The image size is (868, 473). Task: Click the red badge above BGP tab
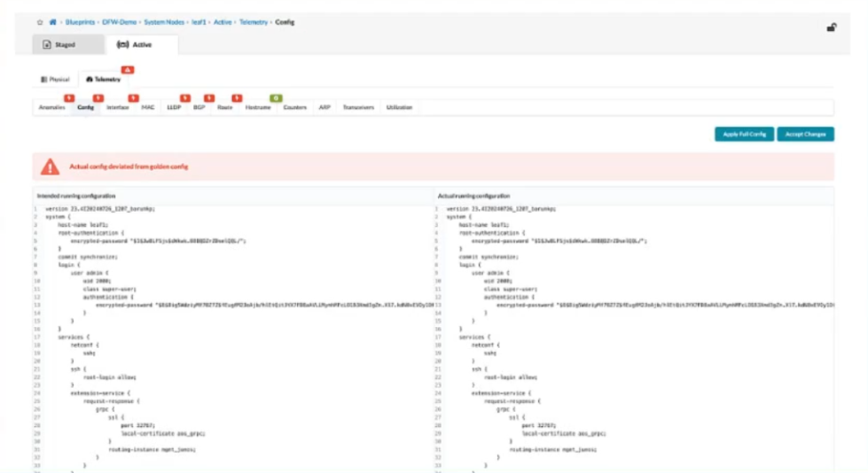tap(209, 97)
